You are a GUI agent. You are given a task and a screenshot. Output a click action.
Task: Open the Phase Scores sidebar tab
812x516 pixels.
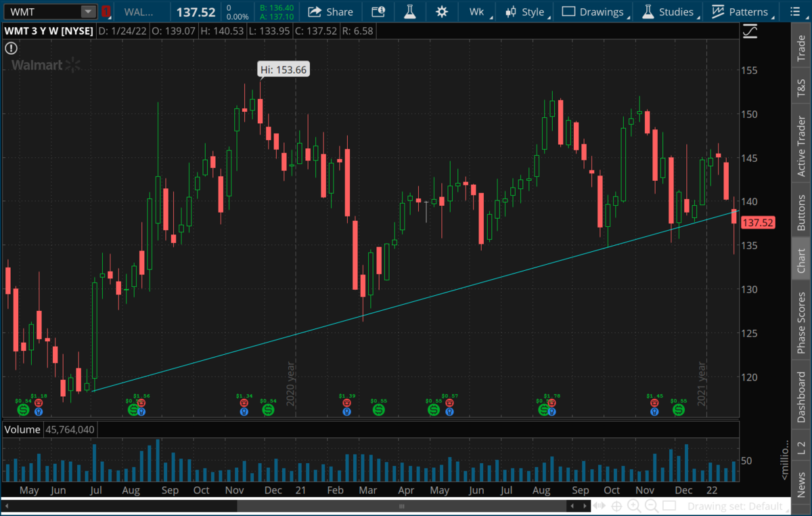[801, 322]
